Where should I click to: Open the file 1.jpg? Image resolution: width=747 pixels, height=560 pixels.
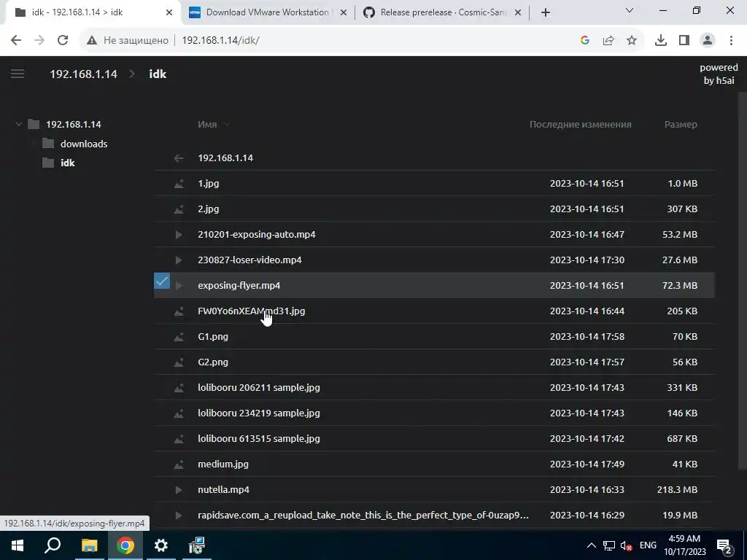click(208, 183)
